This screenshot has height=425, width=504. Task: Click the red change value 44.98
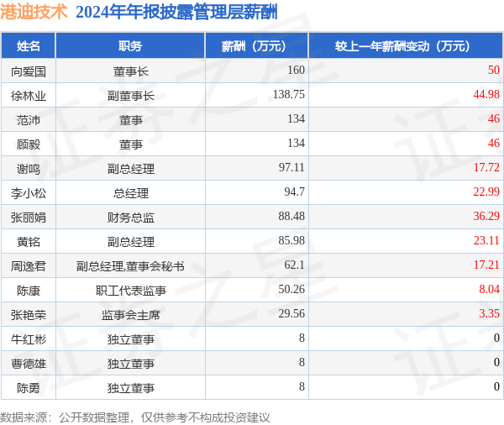click(486, 94)
